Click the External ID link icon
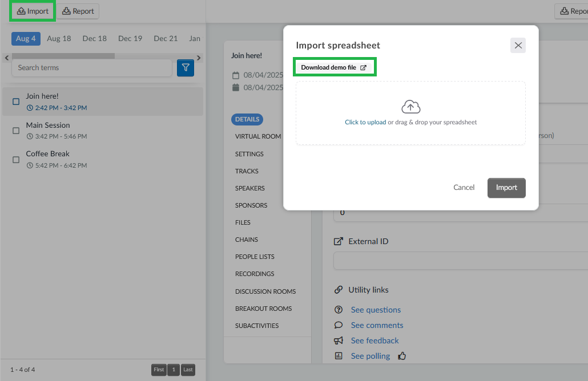Screen dimensions: 588x381 [339, 241]
